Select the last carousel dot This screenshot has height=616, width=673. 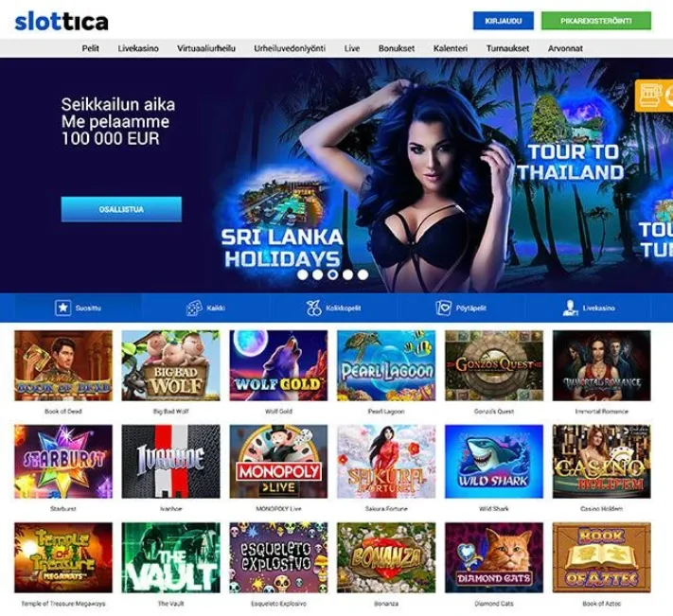[x=363, y=274]
